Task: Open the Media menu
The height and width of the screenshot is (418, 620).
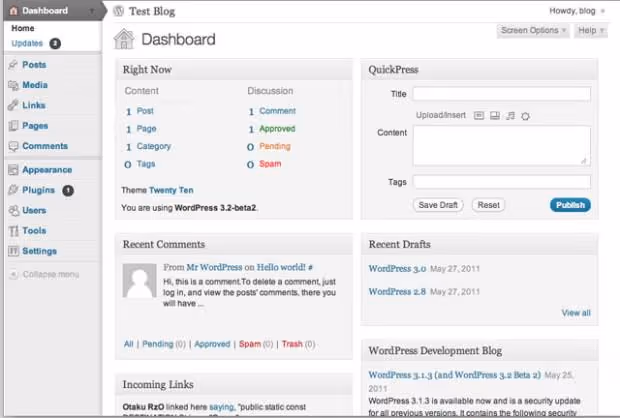Action: coord(35,85)
